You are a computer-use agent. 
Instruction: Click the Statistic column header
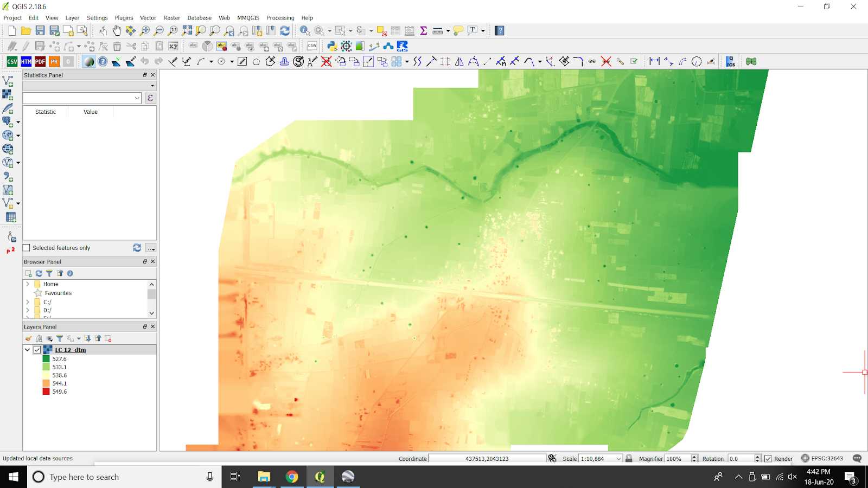coord(46,112)
